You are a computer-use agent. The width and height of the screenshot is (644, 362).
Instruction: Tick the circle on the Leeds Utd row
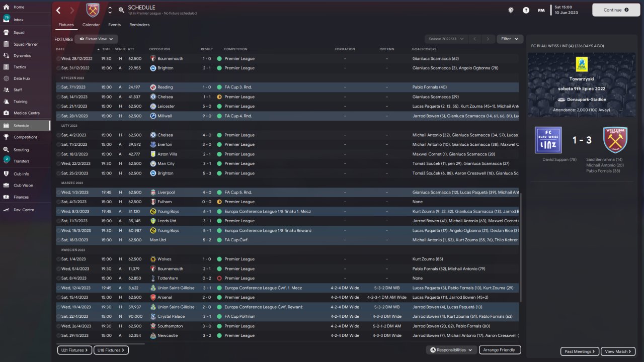pyautogui.click(x=58, y=221)
